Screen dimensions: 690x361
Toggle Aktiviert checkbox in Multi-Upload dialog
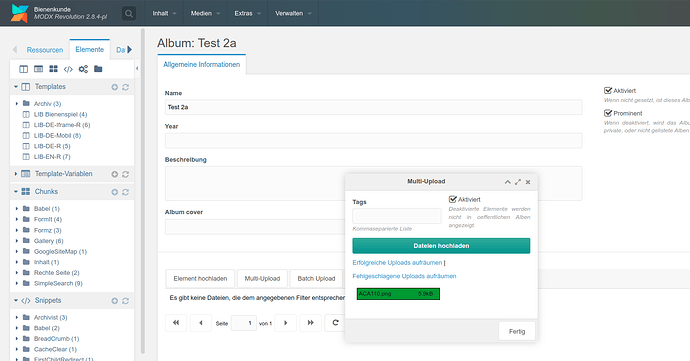click(452, 199)
